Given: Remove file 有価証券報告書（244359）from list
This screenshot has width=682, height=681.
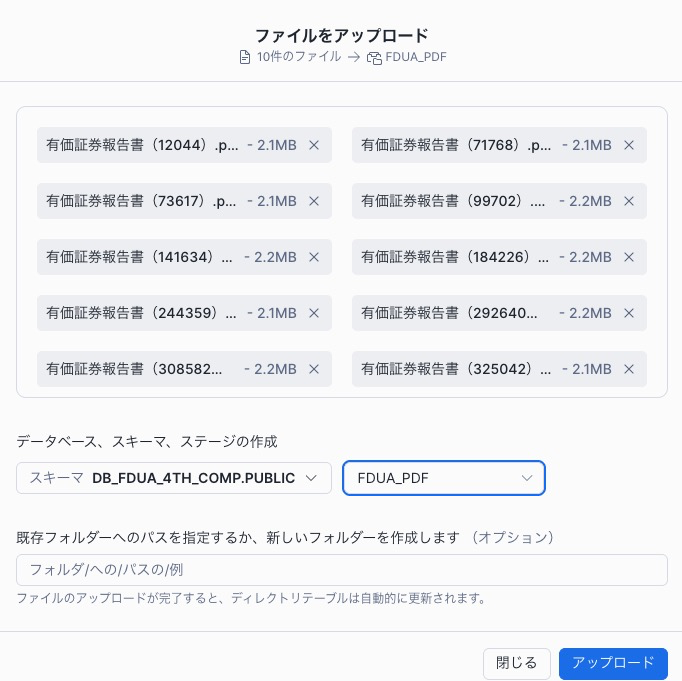Looking at the screenshot, I should point(313,313).
